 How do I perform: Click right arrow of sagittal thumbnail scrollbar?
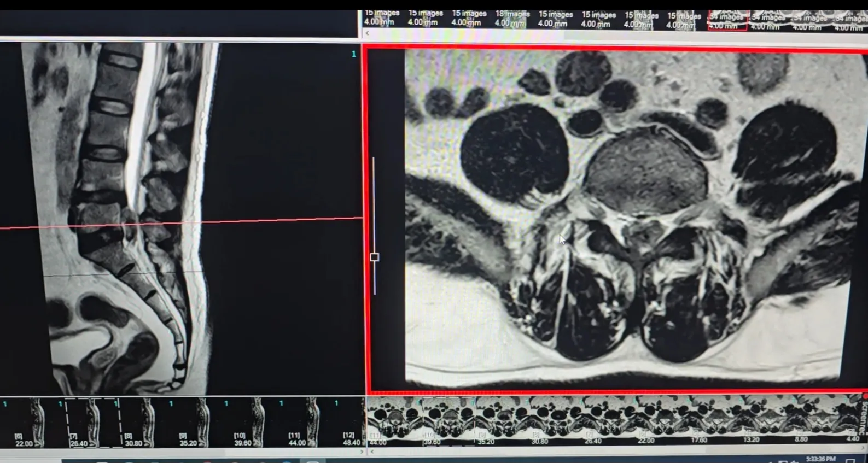361,452
